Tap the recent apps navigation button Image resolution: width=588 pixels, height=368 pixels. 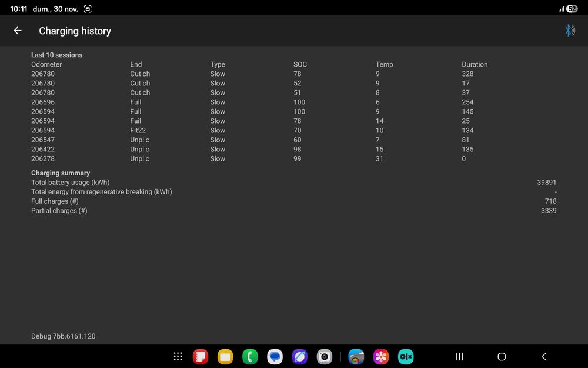[459, 356]
